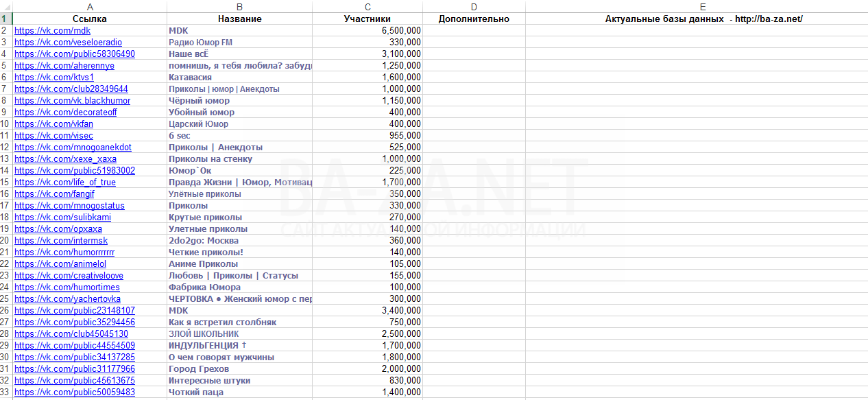This screenshot has height=400, width=868.
Task: Open the vk.com/xexe_xaxa link
Action: coord(65,158)
